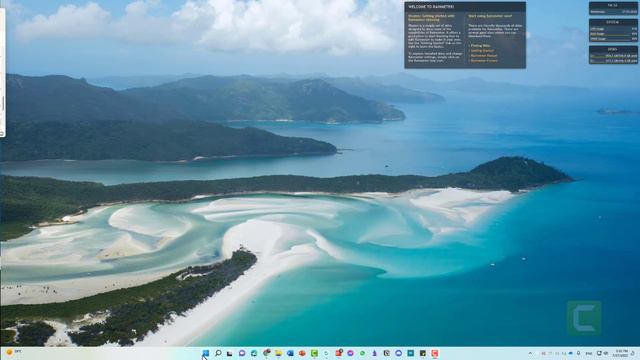The height and width of the screenshot is (360, 640).
Task: Open the Rainmeter Manual link
Action: coord(483,56)
